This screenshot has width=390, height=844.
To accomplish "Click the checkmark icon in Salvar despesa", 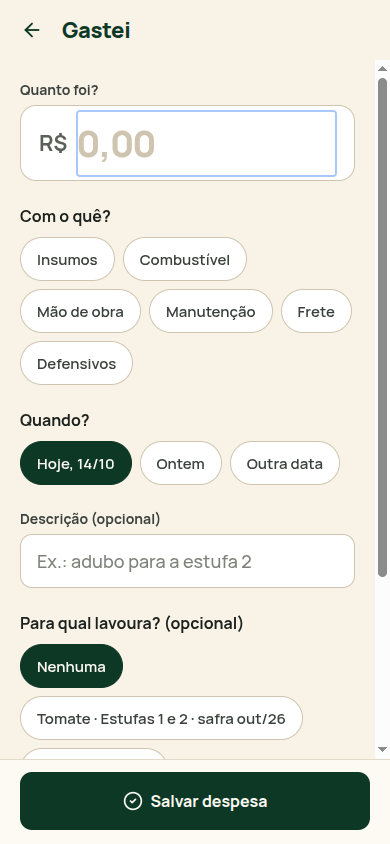I will (x=132, y=801).
